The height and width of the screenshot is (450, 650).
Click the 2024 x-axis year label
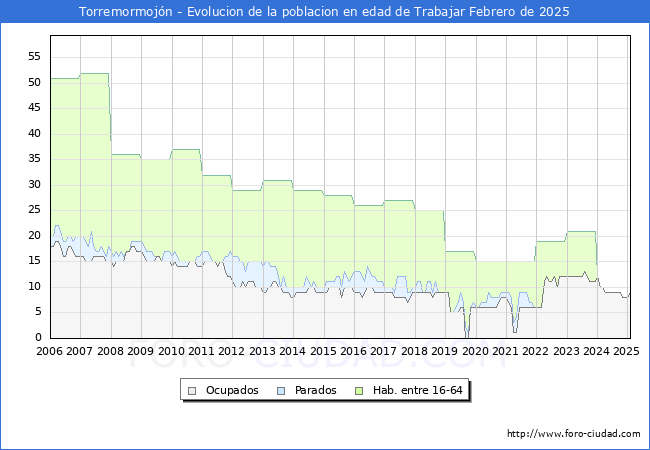coord(597,351)
